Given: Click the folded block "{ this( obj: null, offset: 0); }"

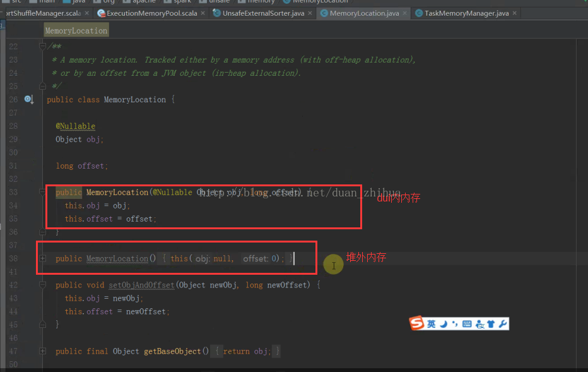Looking at the screenshot, I should [227, 258].
